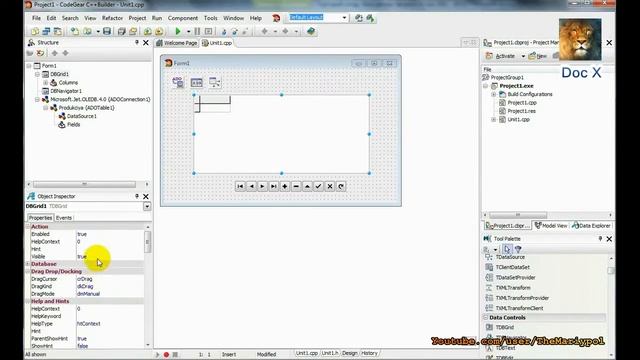Click the Prior Record arrow on DBNavigator

pos(251,186)
